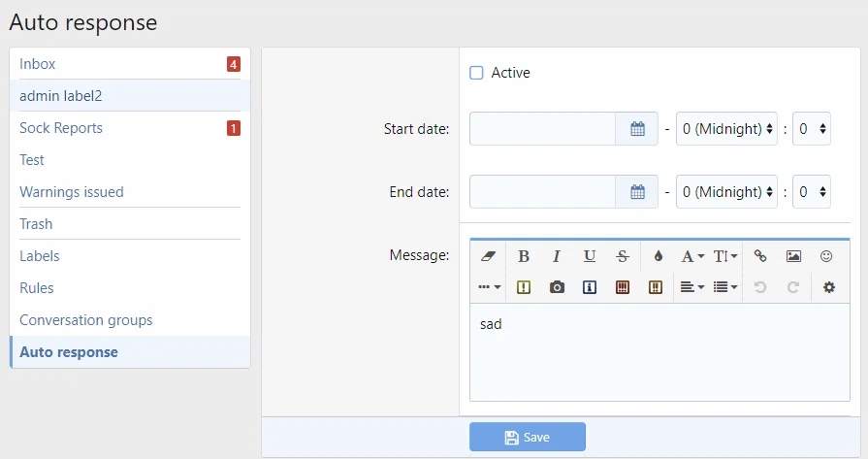This screenshot has width=868, height=459.
Task: Go to Conversation groups section
Action: pos(86,320)
